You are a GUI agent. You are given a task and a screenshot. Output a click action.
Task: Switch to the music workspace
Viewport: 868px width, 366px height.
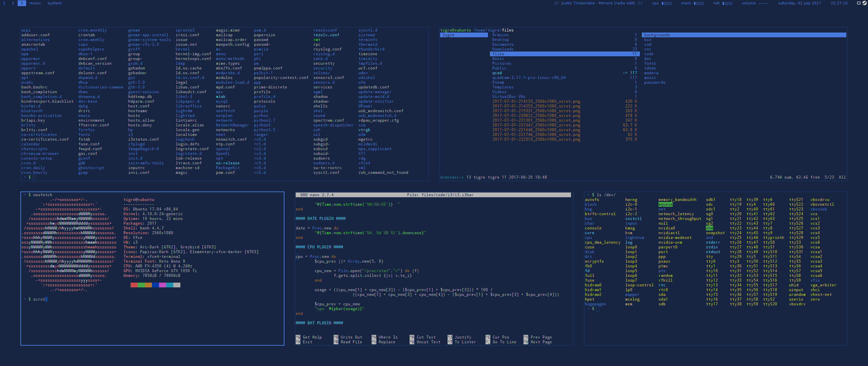point(35,3)
